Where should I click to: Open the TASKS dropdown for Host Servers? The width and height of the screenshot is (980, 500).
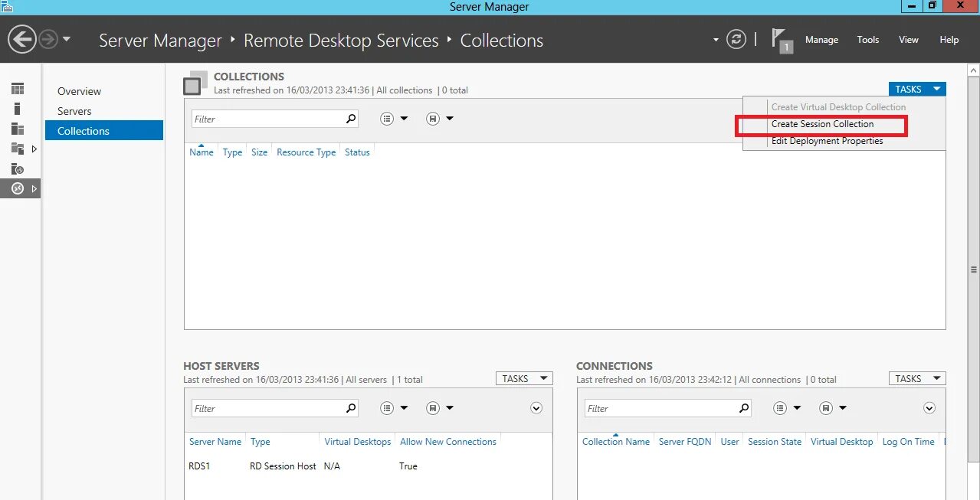(524, 377)
